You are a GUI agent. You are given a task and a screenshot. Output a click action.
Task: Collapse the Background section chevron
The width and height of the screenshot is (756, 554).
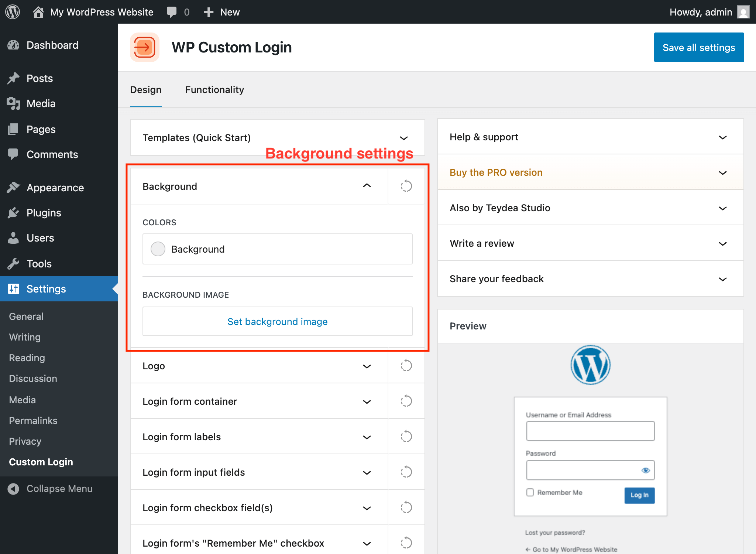tap(367, 186)
